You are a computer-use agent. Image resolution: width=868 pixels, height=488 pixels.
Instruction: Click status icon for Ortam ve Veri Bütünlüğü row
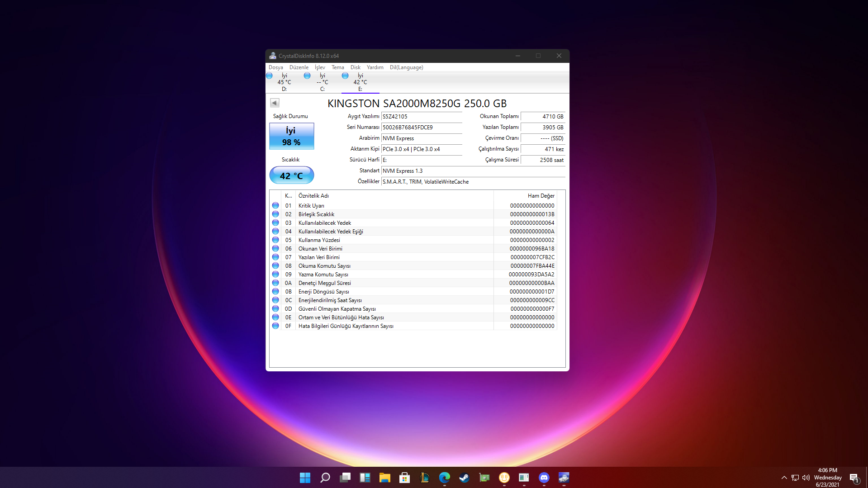coord(275,317)
